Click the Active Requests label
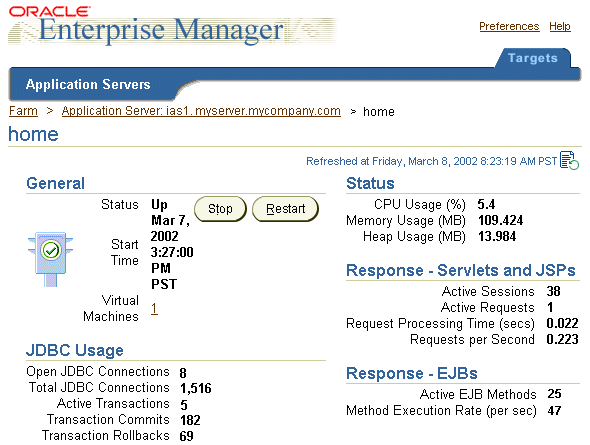The image size is (590, 445). coord(488,308)
